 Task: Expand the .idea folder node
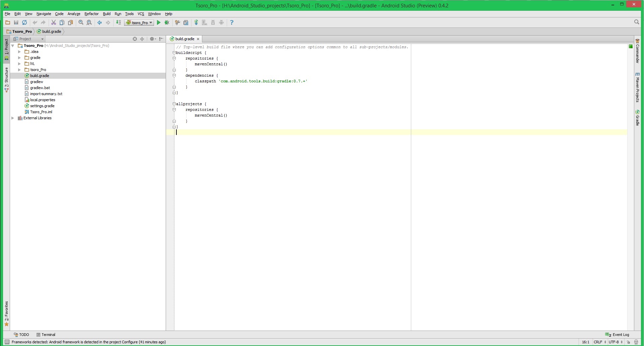(x=19, y=52)
